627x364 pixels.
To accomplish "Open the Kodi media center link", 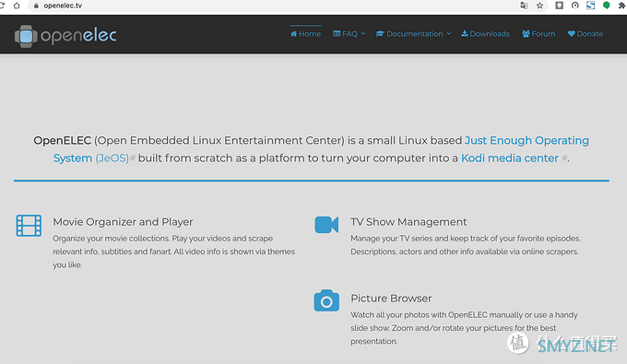I will [x=509, y=159].
